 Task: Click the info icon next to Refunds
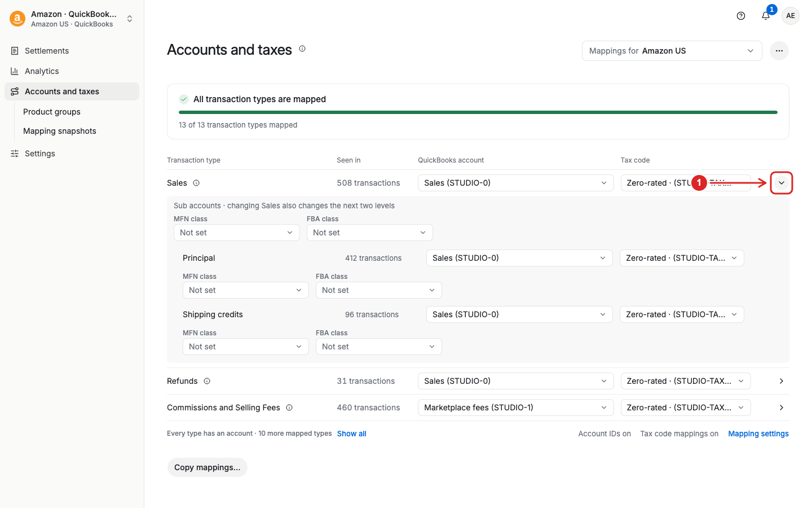[207, 381]
